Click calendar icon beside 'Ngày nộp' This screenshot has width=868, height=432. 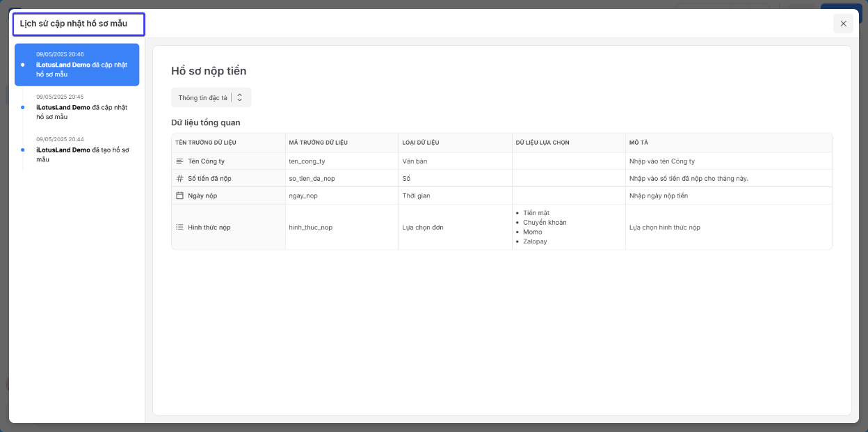pos(179,195)
